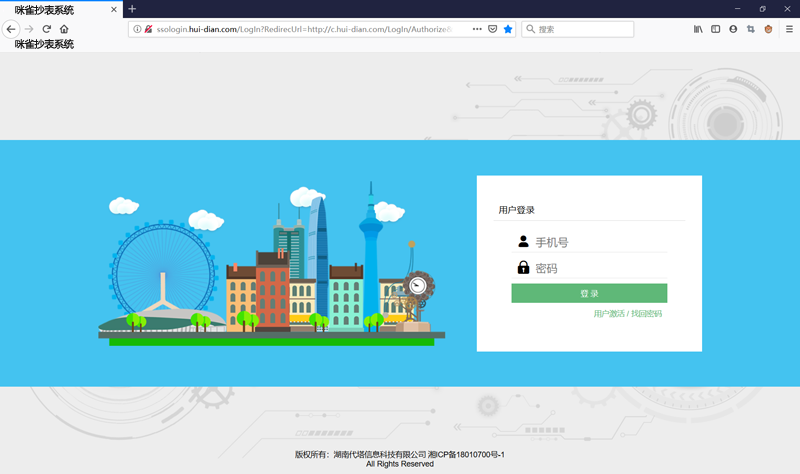Viewport: 800px width, 474px height.
Task: Bookmark this page with the star icon
Action: (x=508, y=30)
